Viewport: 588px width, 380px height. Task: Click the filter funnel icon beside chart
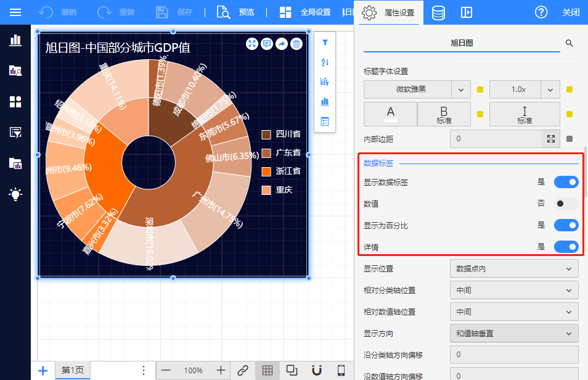coord(325,43)
